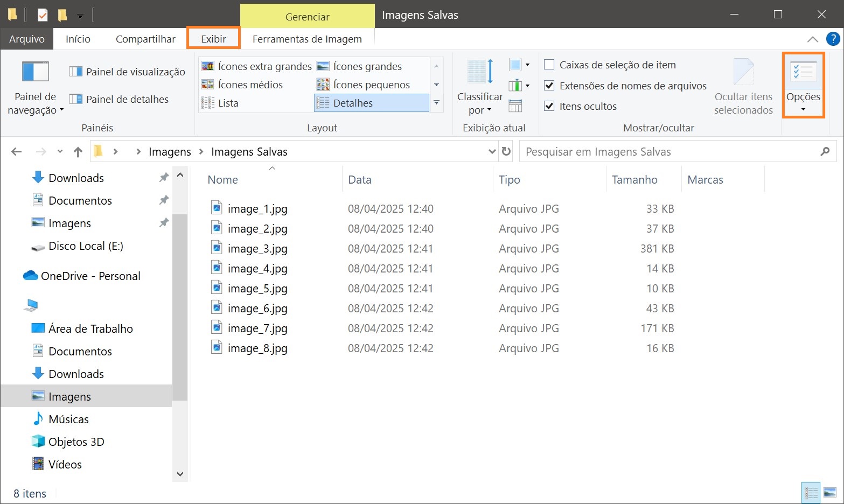844x504 pixels.
Task: Open Área de Trabalho in sidebar
Action: pos(90,328)
